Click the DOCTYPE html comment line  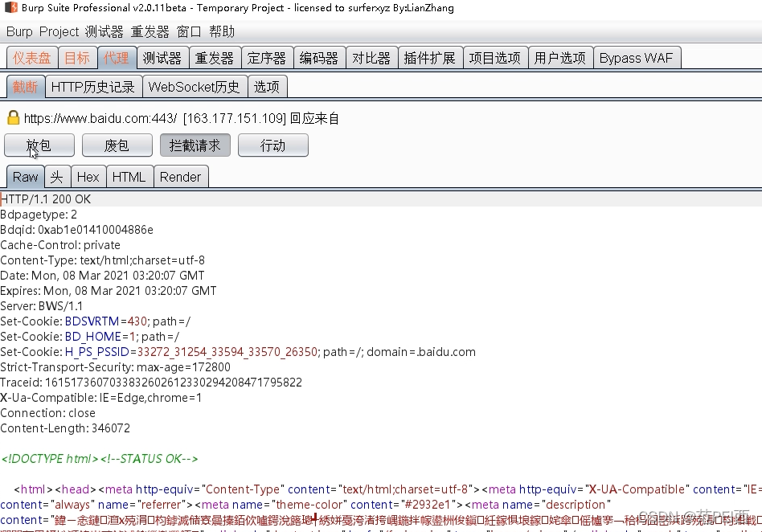click(100, 459)
